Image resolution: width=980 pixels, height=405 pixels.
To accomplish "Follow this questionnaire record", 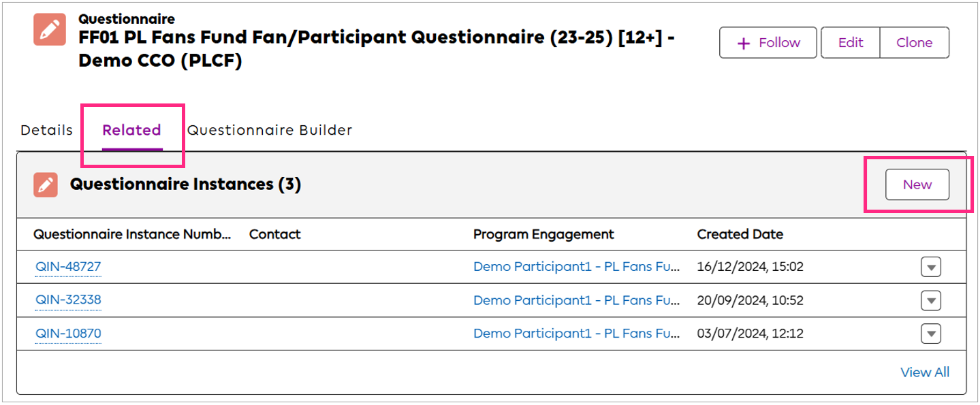I will [x=768, y=42].
